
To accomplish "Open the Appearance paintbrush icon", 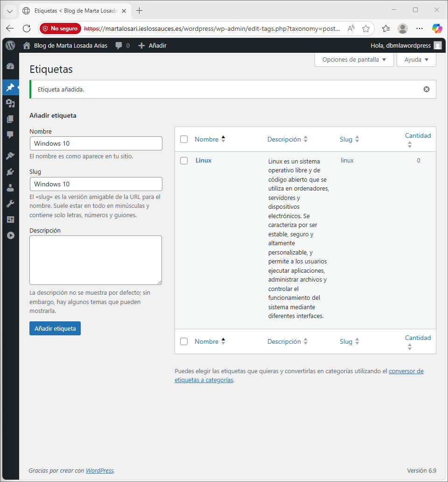I will (x=10, y=156).
